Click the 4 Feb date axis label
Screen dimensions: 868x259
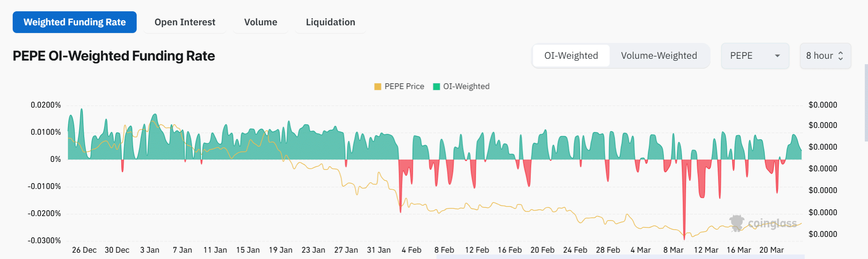(411, 250)
